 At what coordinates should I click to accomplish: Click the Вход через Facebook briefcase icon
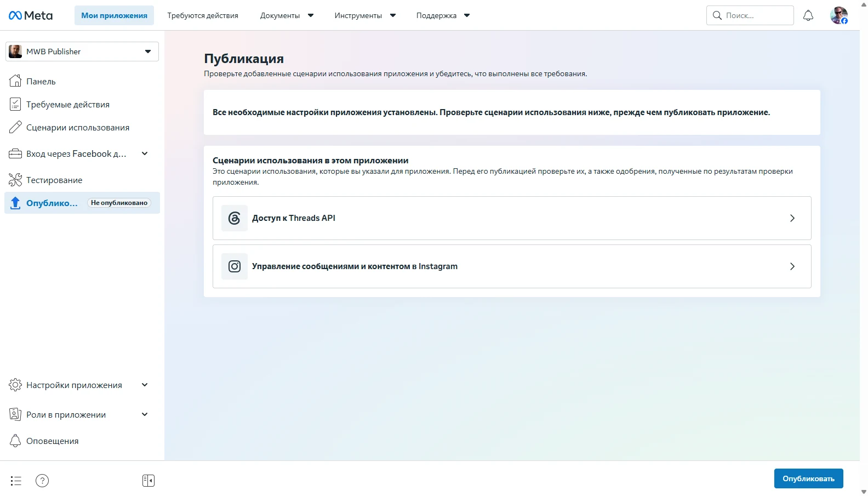15,154
